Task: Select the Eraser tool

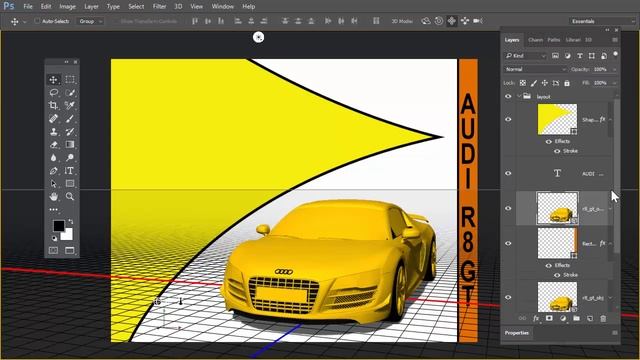Action: coord(53,145)
